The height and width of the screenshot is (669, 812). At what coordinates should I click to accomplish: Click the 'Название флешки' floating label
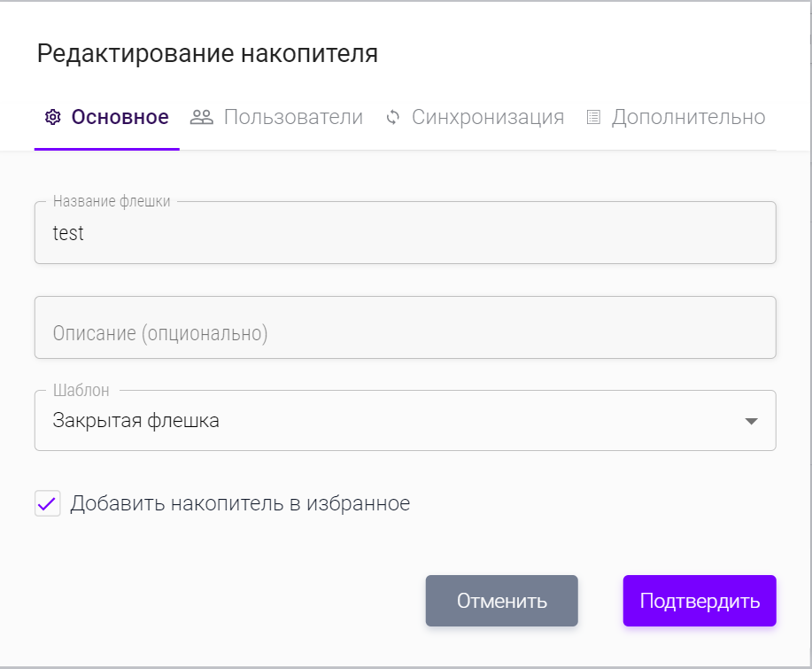(x=112, y=201)
